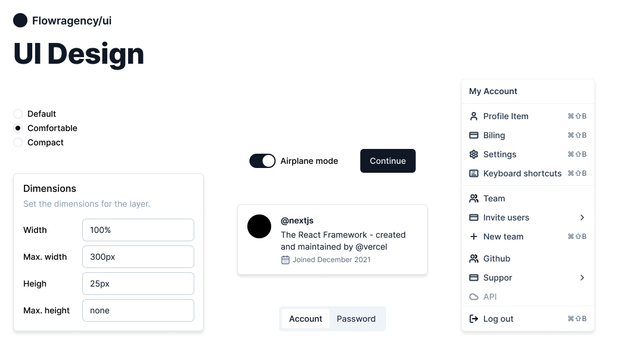Image resolution: width=624 pixels, height=364 pixels.
Task: Select the Settings gear icon
Action: (x=473, y=154)
